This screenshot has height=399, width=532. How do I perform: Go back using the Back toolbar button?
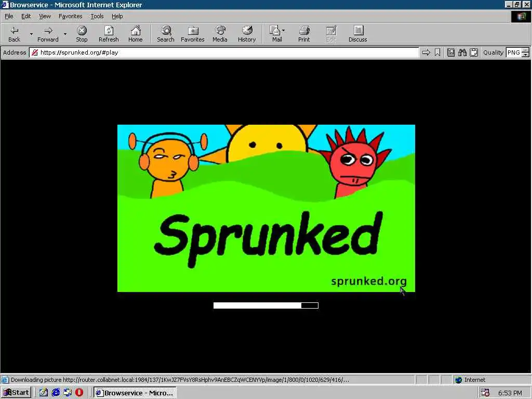14,34
